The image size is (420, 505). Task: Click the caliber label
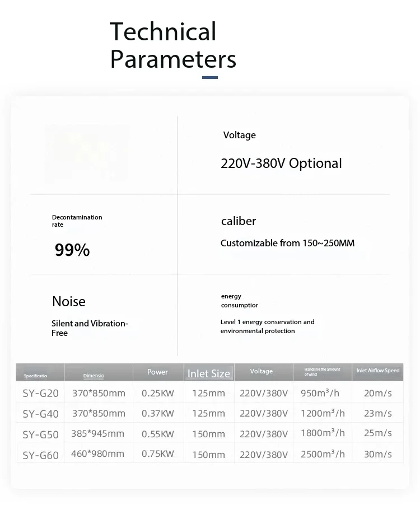pos(239,221)
